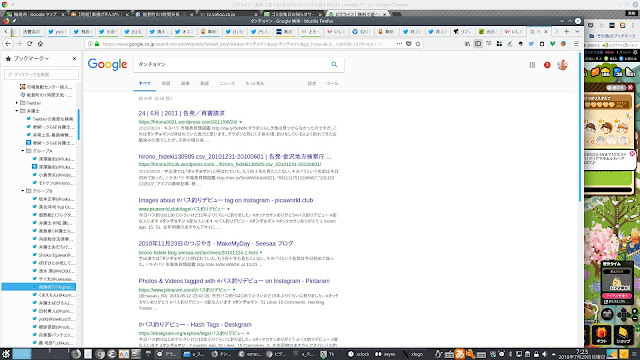Open the ツール search tools
The height and width of the screenshot is (360, 640).
point(332,83)
